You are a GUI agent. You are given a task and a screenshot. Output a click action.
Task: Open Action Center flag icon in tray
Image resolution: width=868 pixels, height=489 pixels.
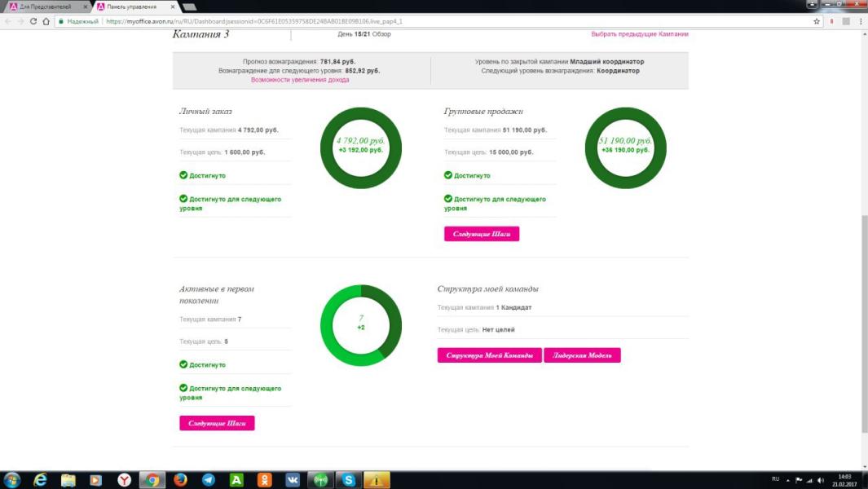pyautogui.click(x=798, y=480)
